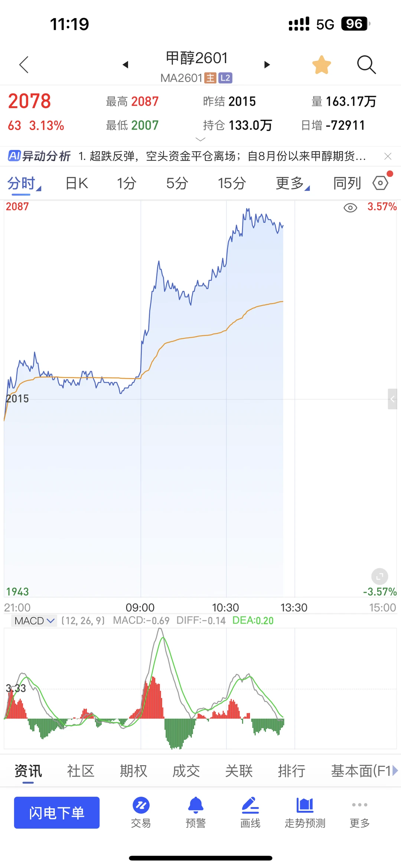
Task: Select the 成交 tab
Action: point(186,771)
